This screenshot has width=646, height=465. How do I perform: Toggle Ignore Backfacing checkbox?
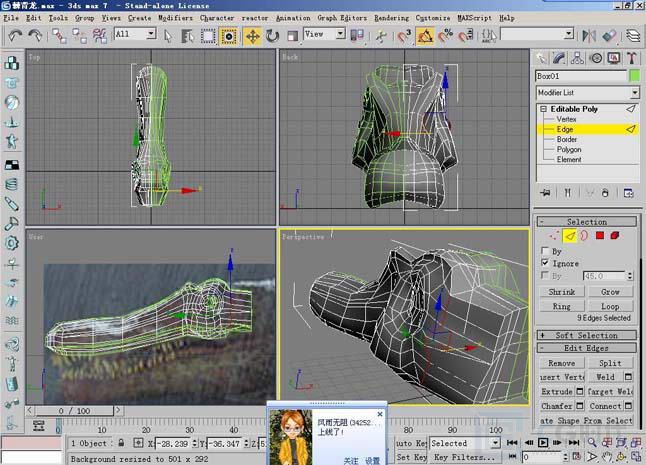pyautogui.click(x=545, y=263)
